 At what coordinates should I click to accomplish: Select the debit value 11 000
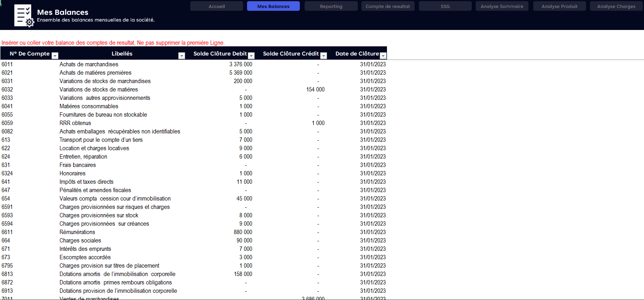pos(244,182)
